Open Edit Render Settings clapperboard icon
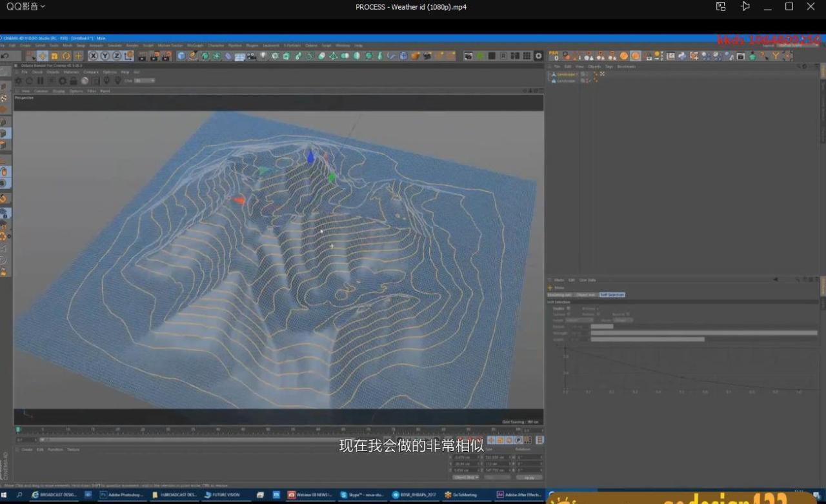The height and width of the screenshot is (504, 826). (166, 56)
